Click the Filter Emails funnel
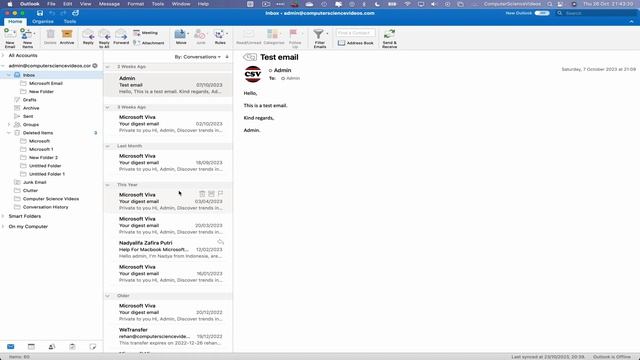This screenshot has height=360, width=640. pos(320,38)
